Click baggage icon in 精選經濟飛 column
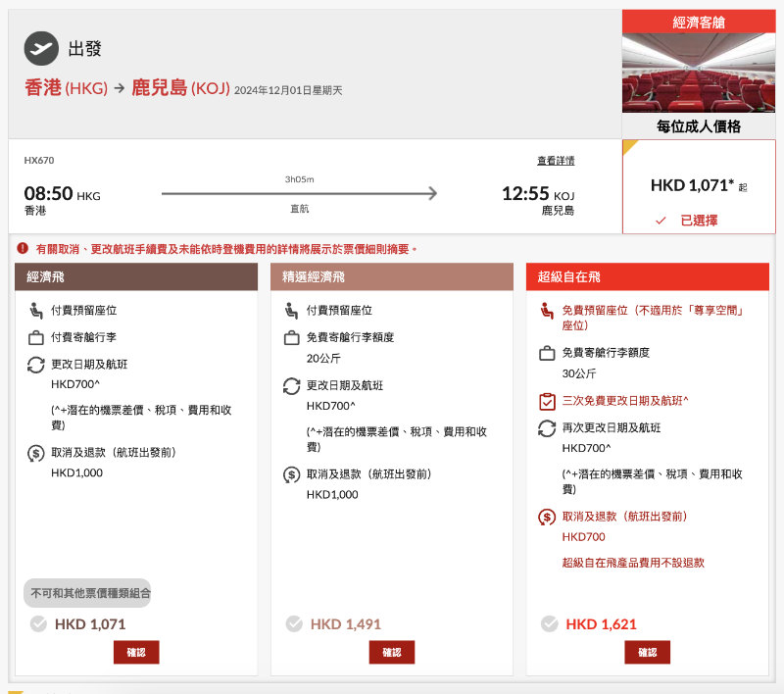 [x=291, y=337]
